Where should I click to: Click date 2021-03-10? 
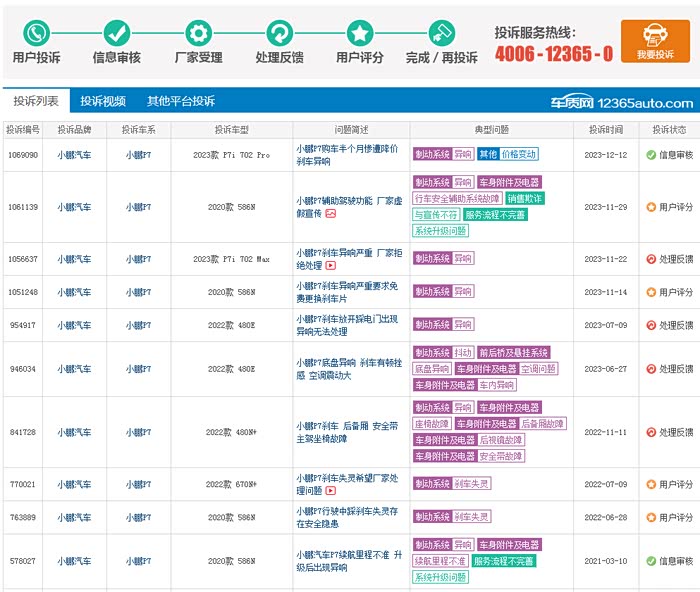coord(605,561)
